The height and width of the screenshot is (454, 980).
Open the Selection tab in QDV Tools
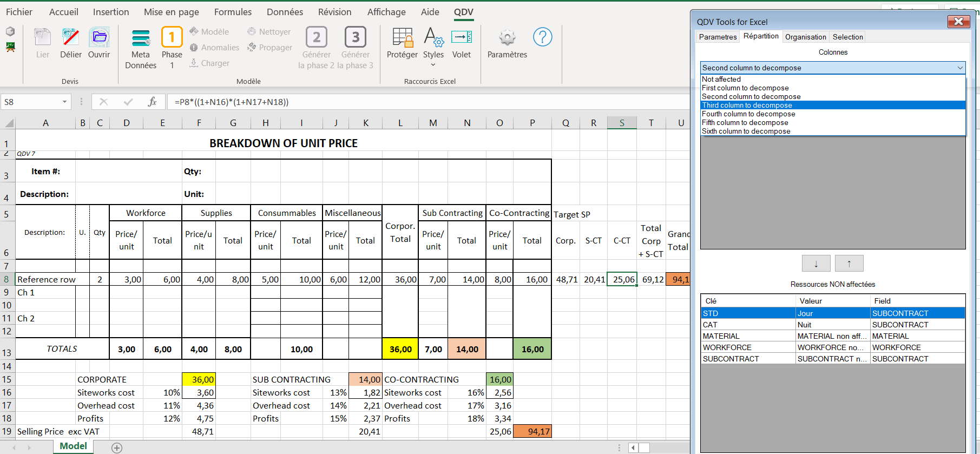pyautogui.click(x=847, y=37)
